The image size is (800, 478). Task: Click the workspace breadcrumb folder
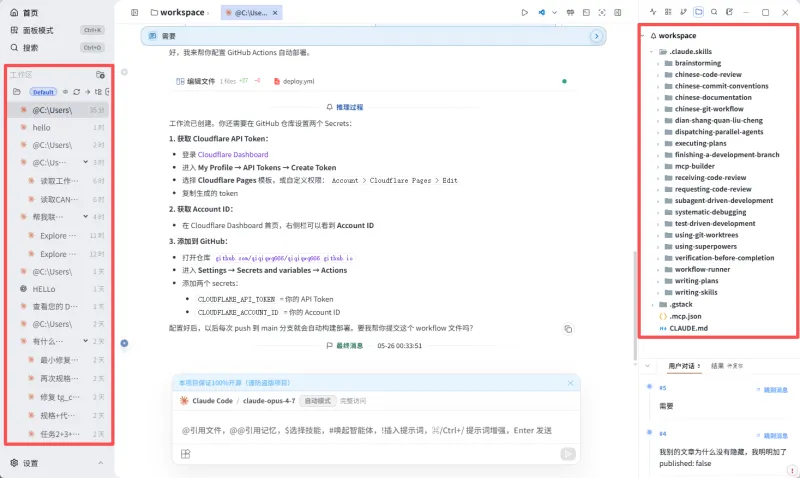[178, 13]
